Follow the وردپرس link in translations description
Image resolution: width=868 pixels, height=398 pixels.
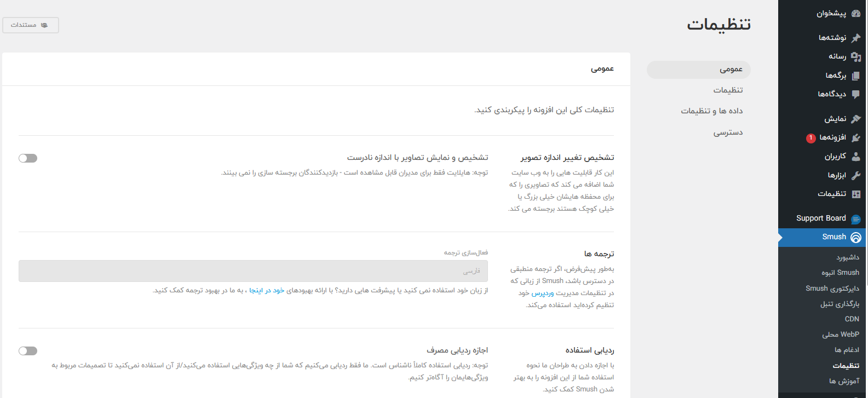tap(543, 293)
